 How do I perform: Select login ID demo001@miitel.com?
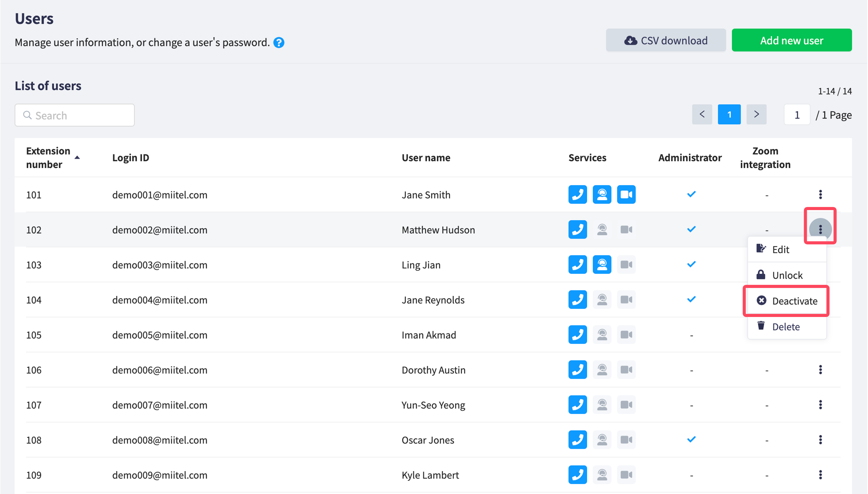pyautogui.click(x=159, y=195)
